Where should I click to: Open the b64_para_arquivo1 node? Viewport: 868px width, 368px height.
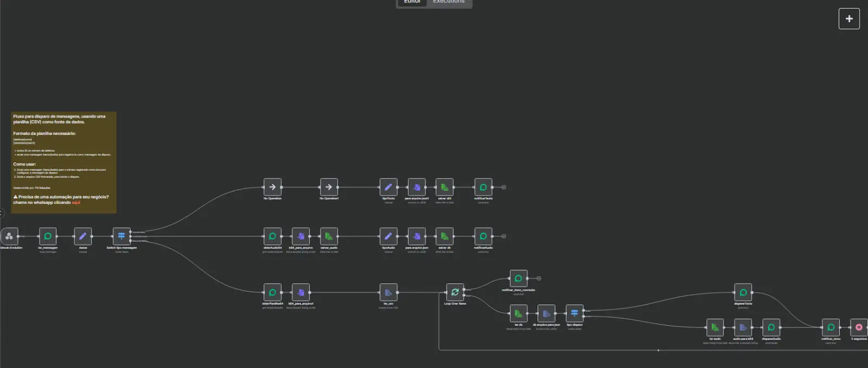301,292
